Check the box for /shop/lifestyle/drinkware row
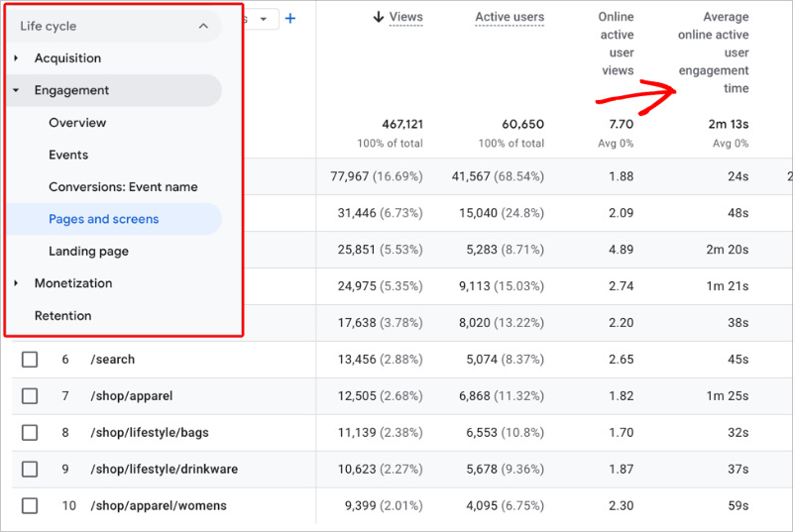793x532 pixels. pos(30,469)
